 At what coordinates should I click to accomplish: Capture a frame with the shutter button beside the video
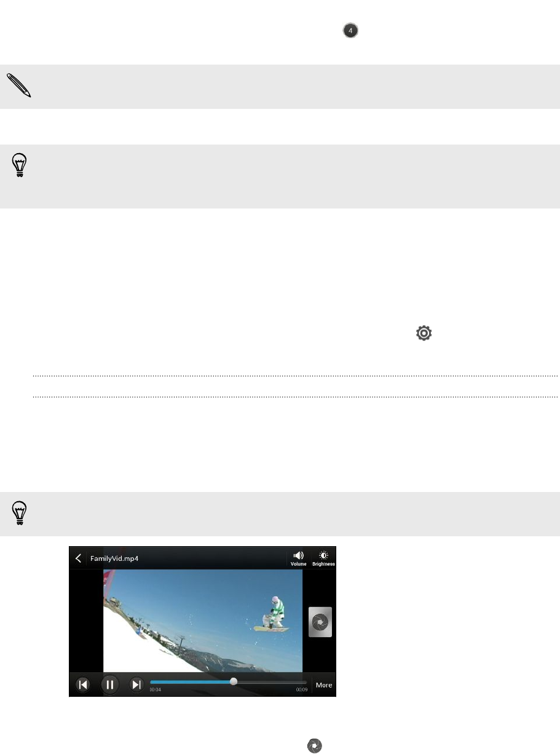(320, 622)
